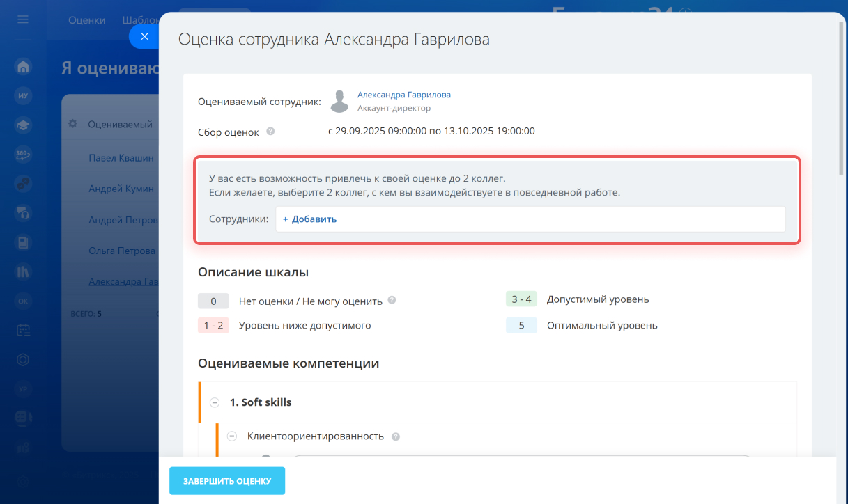The image size is (848, 504).
Task: Click the Добавить employees link
Action: (x=309, y=219)
